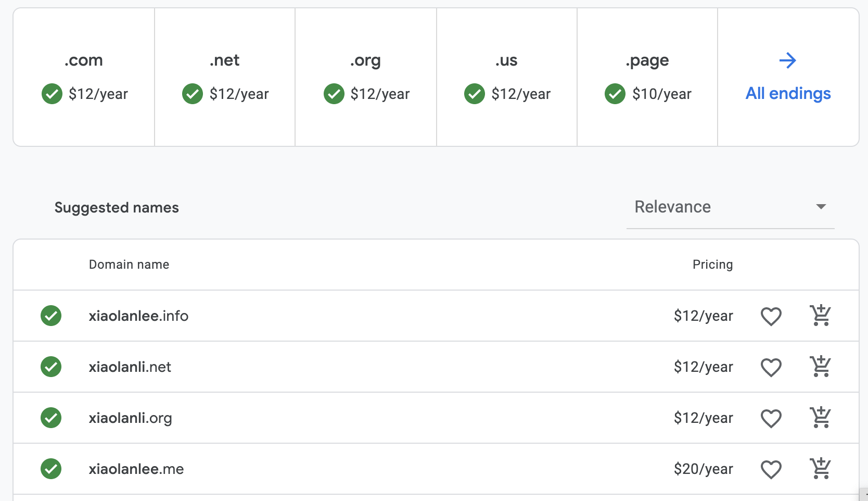Screen dimensions: 868x501
Task: Favorite xiaolanlee.me with heart icon
Action: [x=771, y=469]
